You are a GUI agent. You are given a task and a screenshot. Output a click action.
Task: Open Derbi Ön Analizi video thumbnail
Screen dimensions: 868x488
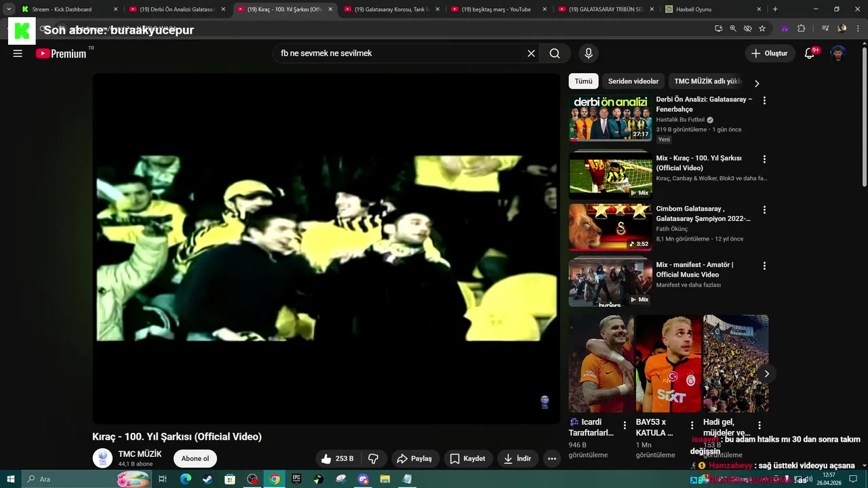(x=610, y=117)
